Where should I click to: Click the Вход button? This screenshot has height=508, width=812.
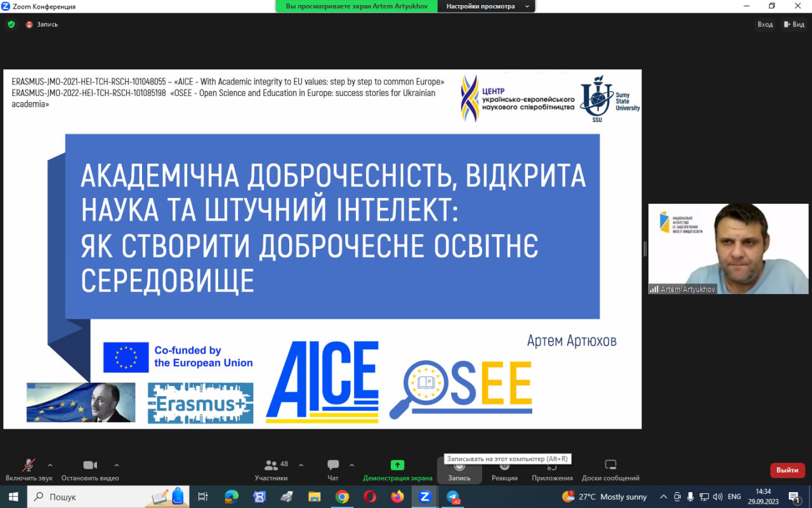(765, 24)
